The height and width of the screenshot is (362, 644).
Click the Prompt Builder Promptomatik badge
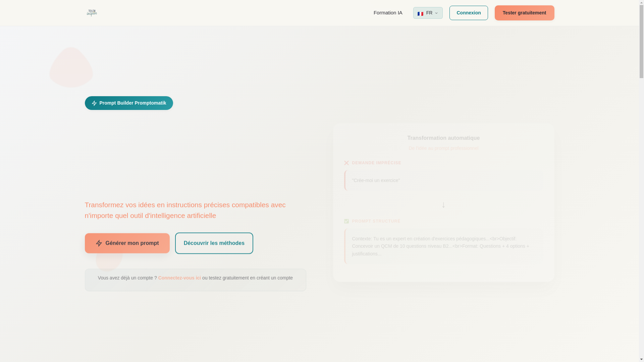[129, 103]
